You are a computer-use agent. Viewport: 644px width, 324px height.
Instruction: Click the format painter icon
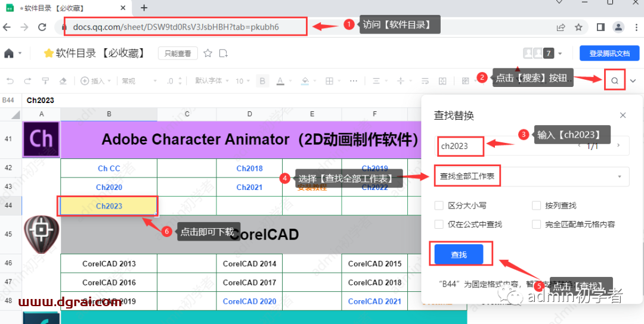pos(45,81)
